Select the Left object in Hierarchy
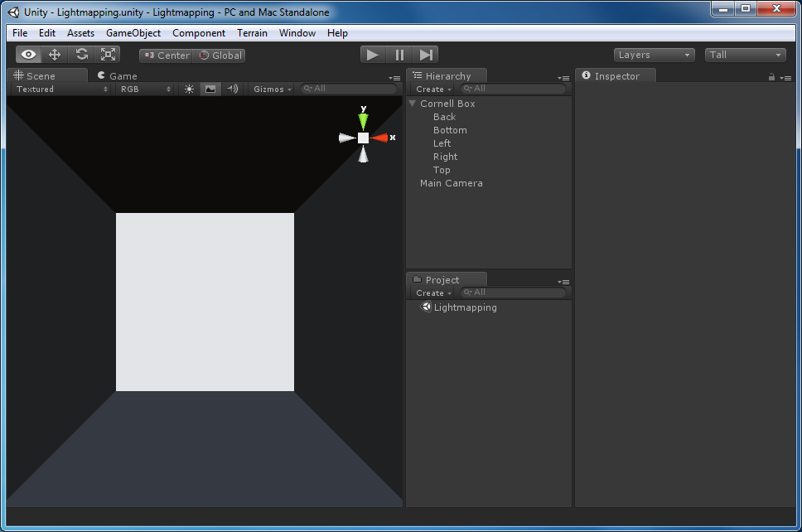802x532 pixels. click(442, 143)
